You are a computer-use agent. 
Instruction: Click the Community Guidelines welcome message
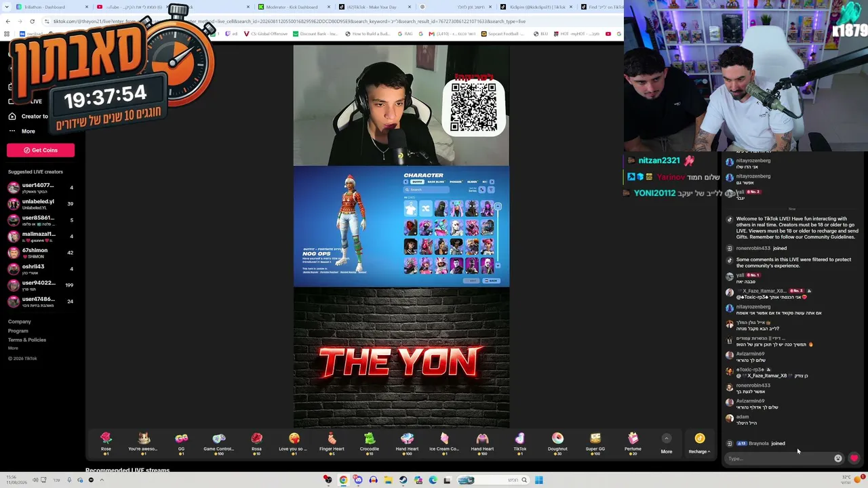797,228
